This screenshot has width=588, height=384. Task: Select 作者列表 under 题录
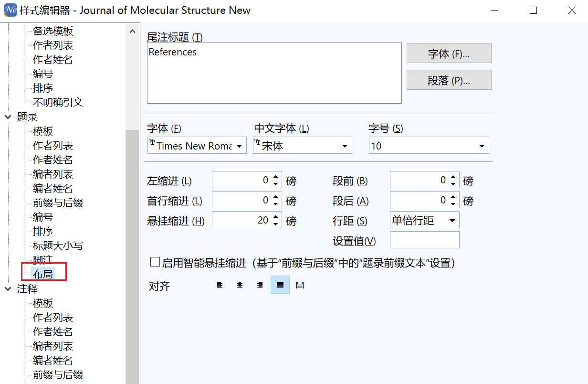pos(53,145)
